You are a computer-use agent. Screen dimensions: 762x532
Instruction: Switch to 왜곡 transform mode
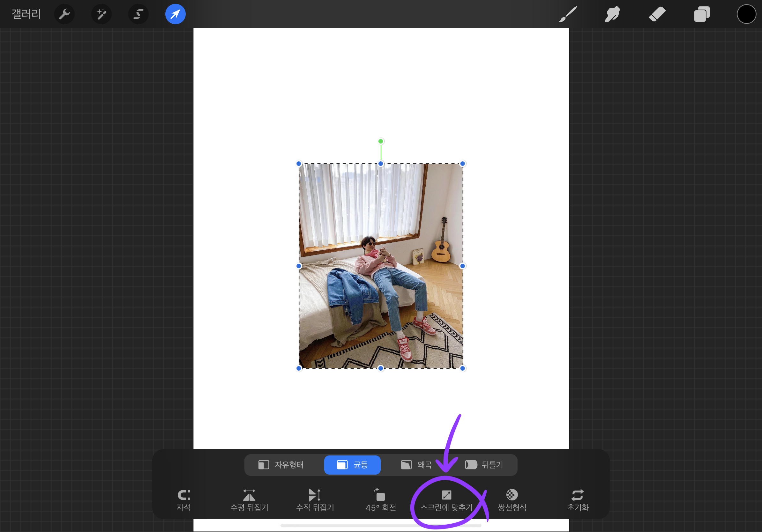416,465
